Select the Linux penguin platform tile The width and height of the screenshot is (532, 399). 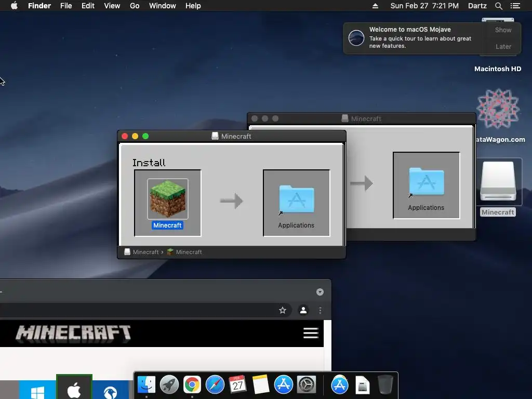click(110, 390)
